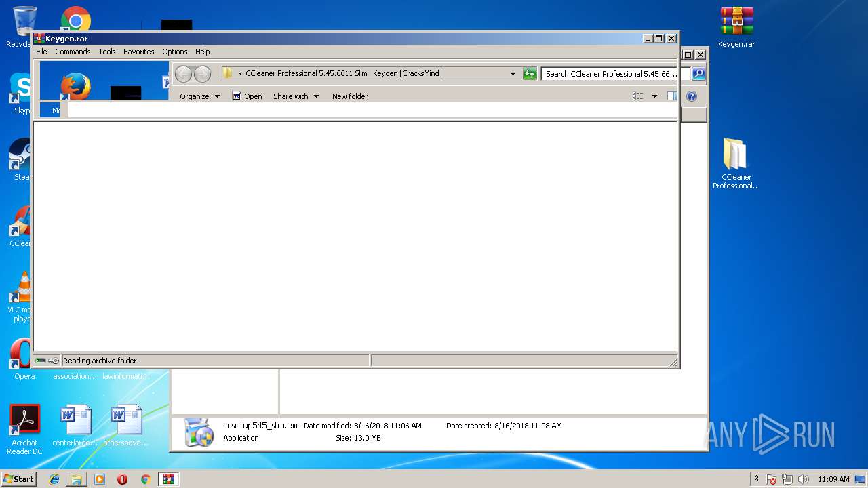Select the Opera desktop shortcut

pyautogui.click(x=22, y=359)
